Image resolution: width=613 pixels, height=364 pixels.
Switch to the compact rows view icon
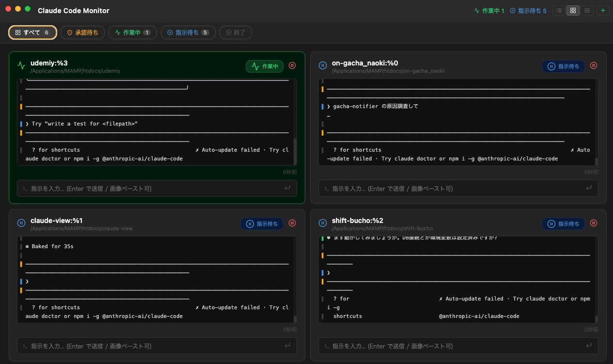(587, 10)
